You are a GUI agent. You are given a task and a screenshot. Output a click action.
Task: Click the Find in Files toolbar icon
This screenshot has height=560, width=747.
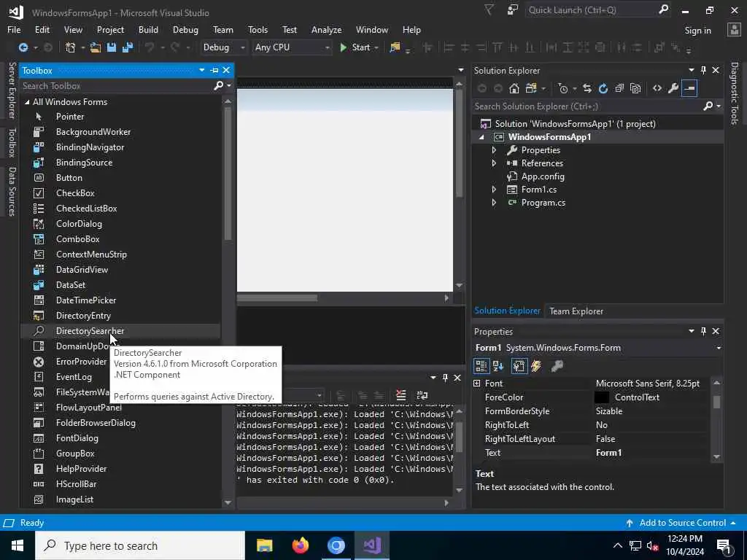click(x=395, y=47)
